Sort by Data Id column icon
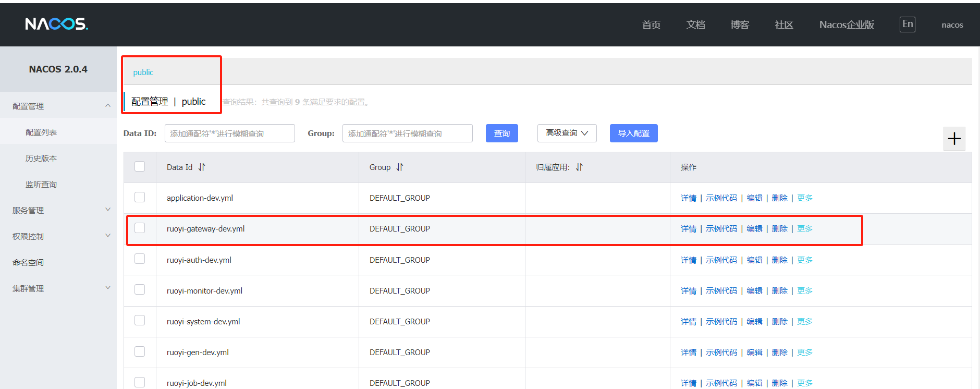Viewport: 980px width, 389px height. pos(202,167)
